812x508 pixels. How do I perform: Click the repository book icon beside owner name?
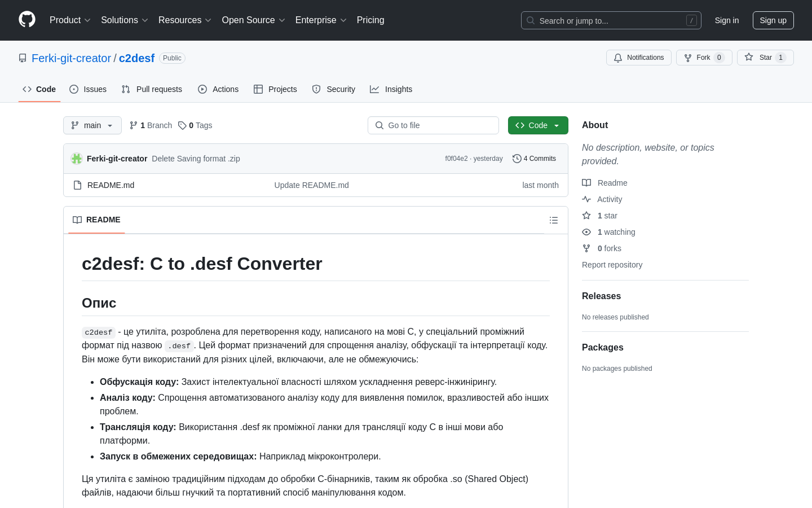point(23,58)
